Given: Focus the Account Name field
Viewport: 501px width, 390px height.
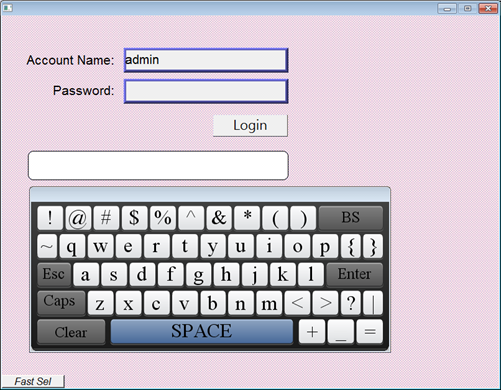Looking at the screenshot, I should (206, 60).
